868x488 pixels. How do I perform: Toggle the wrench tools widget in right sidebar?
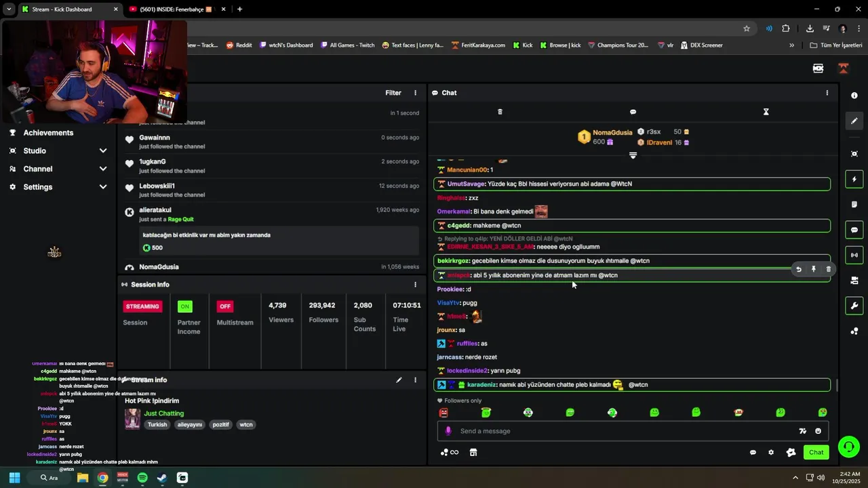(x=854, y=306)
